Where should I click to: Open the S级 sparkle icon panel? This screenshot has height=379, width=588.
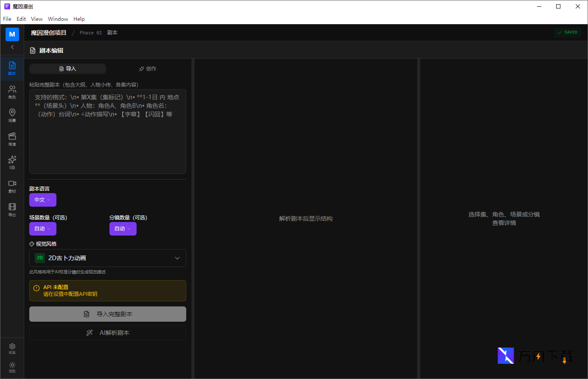[x=12, y=162]
